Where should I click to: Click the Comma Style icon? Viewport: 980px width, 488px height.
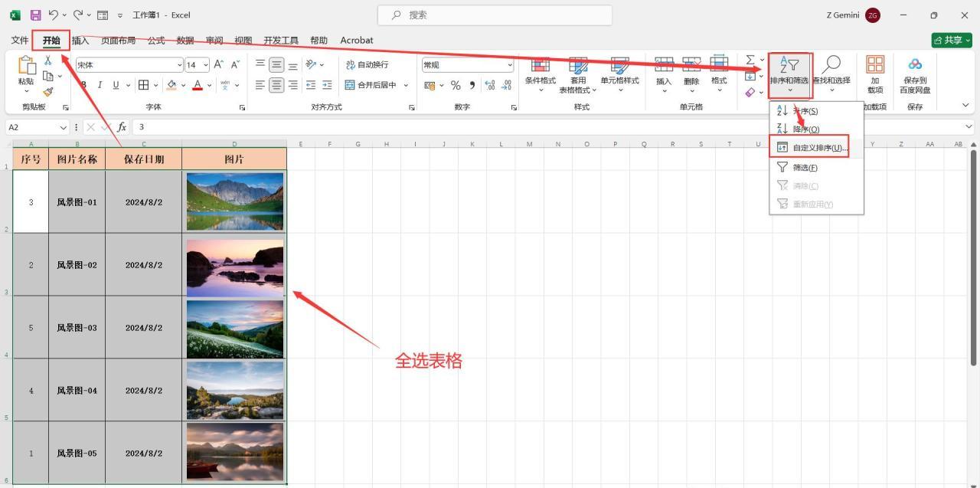472,85
